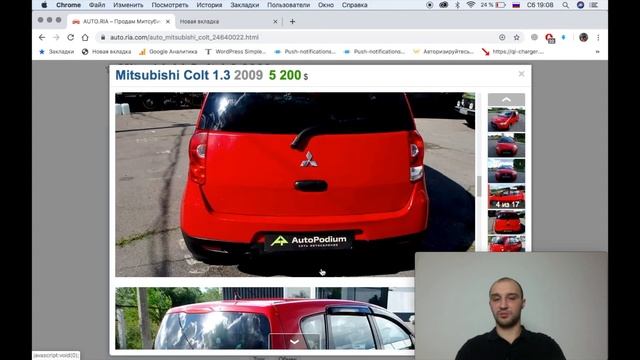Click the user profile avatar in toolbar

pyautogui.click(x=583, y=37)
